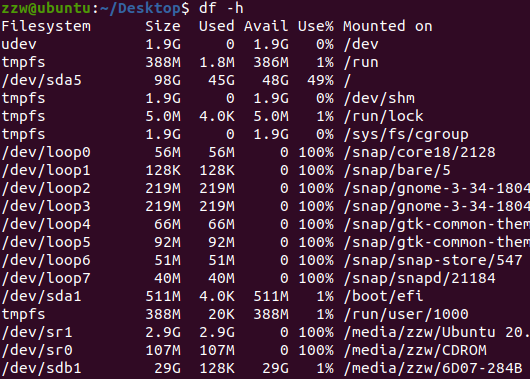Click the '/dev/loop0' filesystem entry
The height and width of the screenshot is (379, 530).
pos(46,152)
